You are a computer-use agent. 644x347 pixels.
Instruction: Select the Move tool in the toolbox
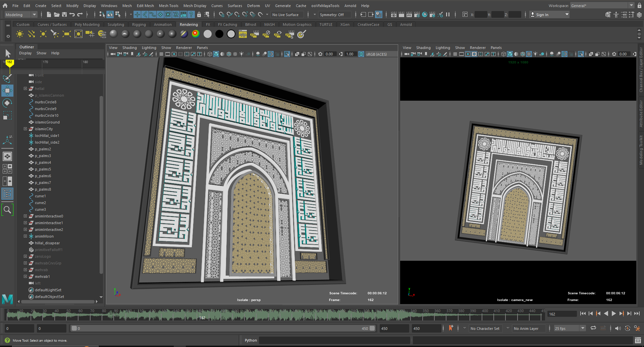(7, 91)
